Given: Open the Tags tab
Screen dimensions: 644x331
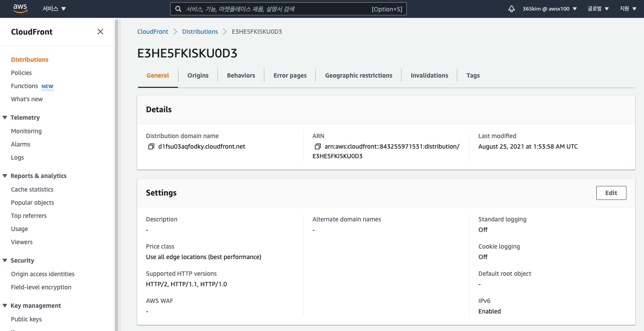Looking at the screenshot, I should tap(473, 75).
